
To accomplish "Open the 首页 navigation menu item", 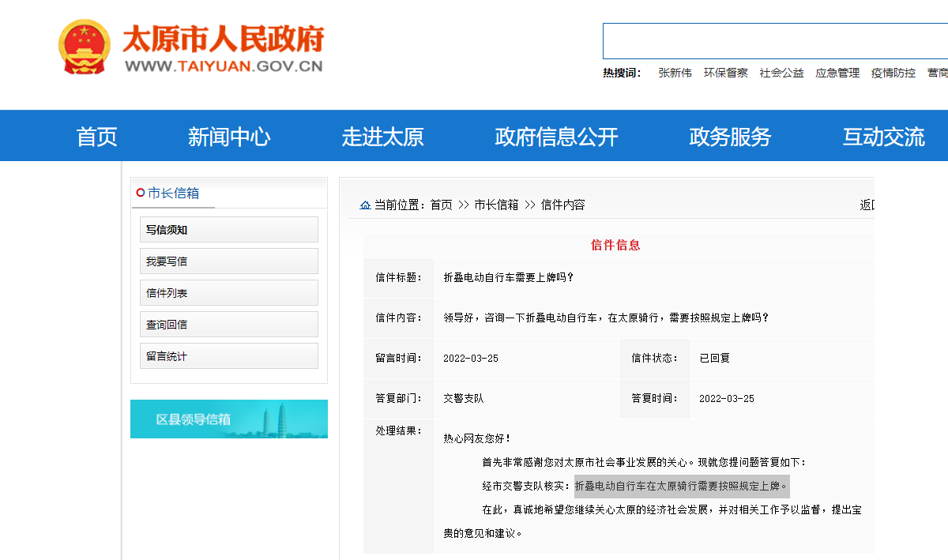I will 96,137.
